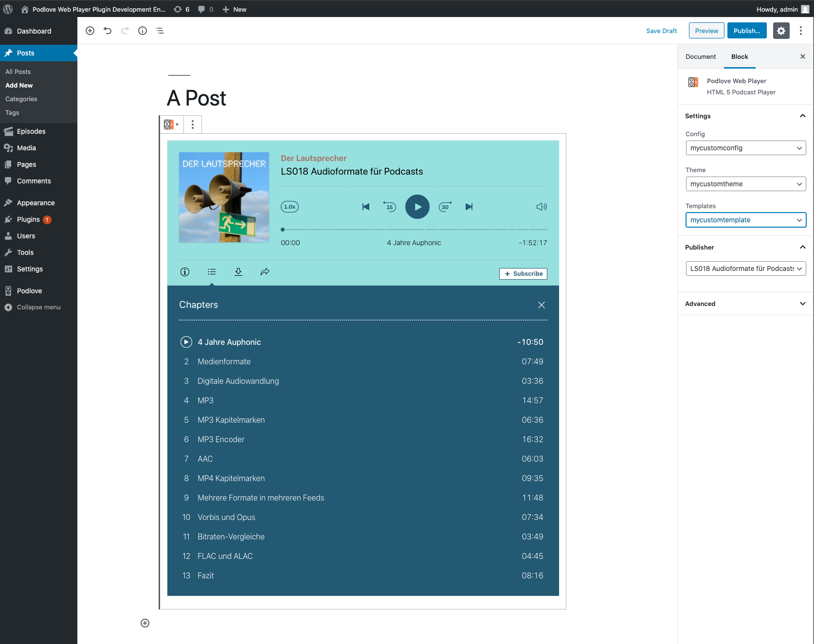Close the settings sidebar
The image size is (814, 644).
803,56
